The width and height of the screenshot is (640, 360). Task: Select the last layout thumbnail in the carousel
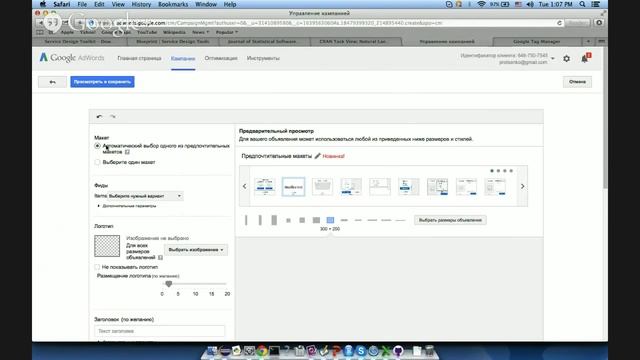(495, 187)
